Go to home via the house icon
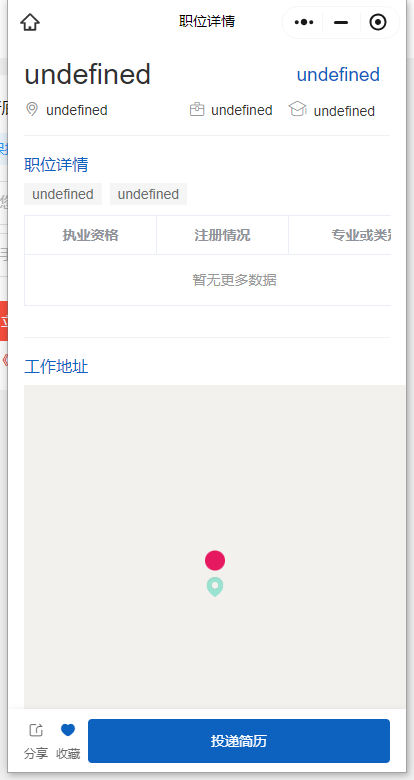Viewport: 414px width, 780px height. click(x=30, y=22)
